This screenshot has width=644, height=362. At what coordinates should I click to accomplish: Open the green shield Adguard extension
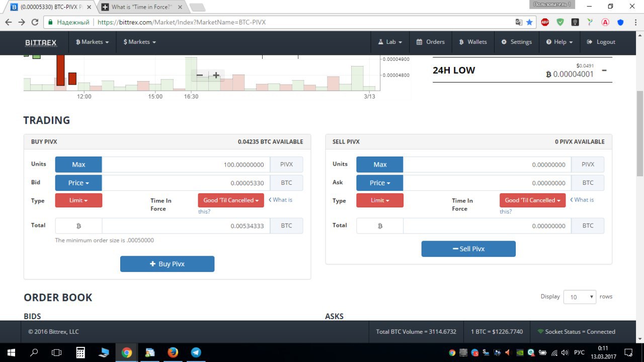[x=560, y=22]
